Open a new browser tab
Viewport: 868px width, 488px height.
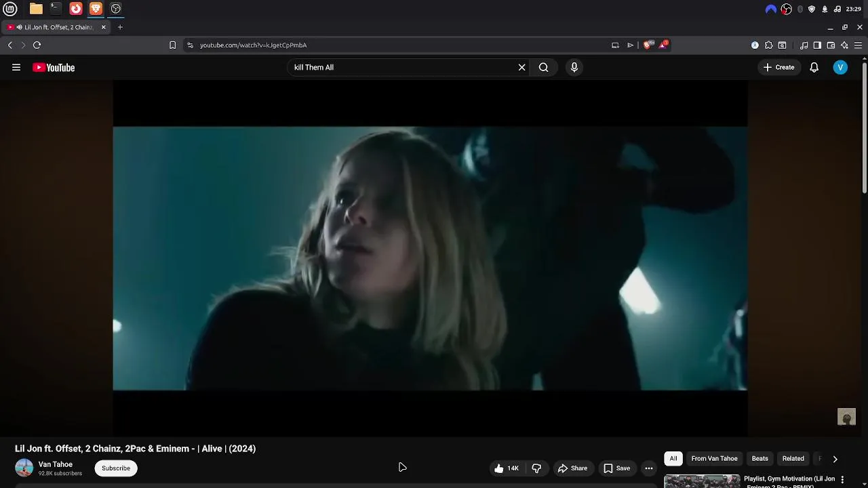tap(120, 27)
